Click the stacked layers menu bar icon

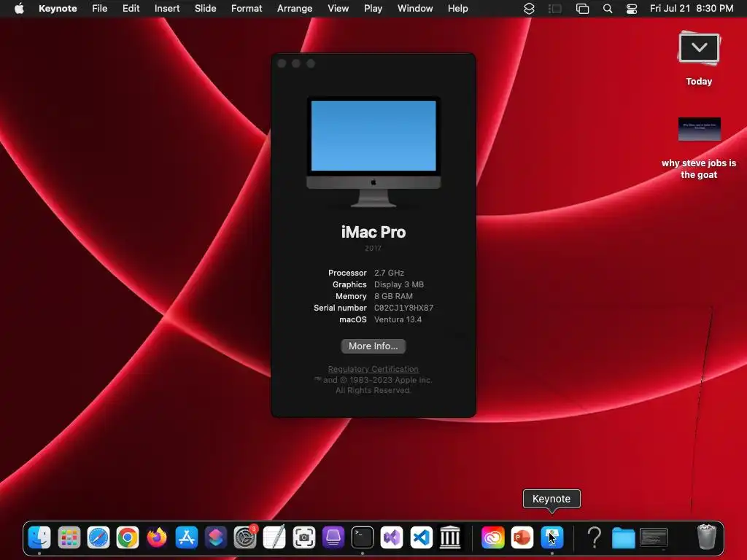tap(529, 9)
